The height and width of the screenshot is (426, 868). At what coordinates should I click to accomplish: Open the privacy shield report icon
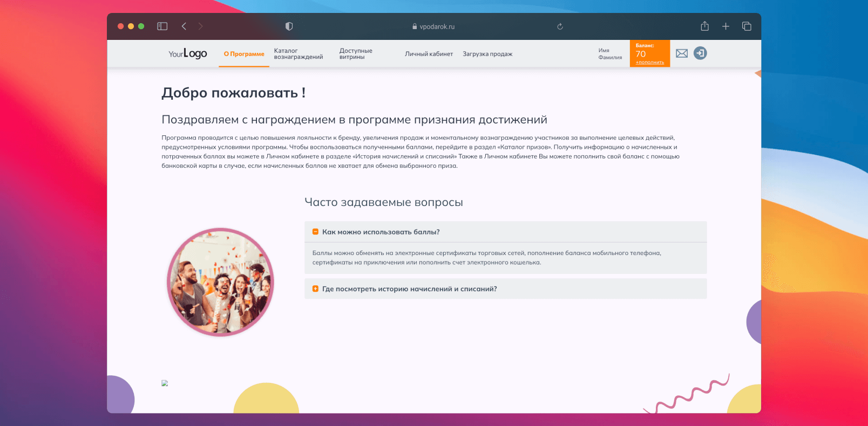(289, 26)
